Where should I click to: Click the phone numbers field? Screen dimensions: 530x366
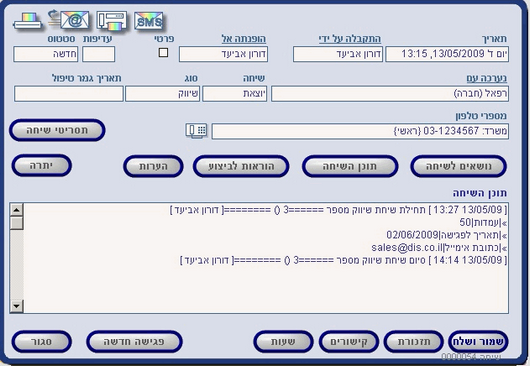[x=360, y=131]
